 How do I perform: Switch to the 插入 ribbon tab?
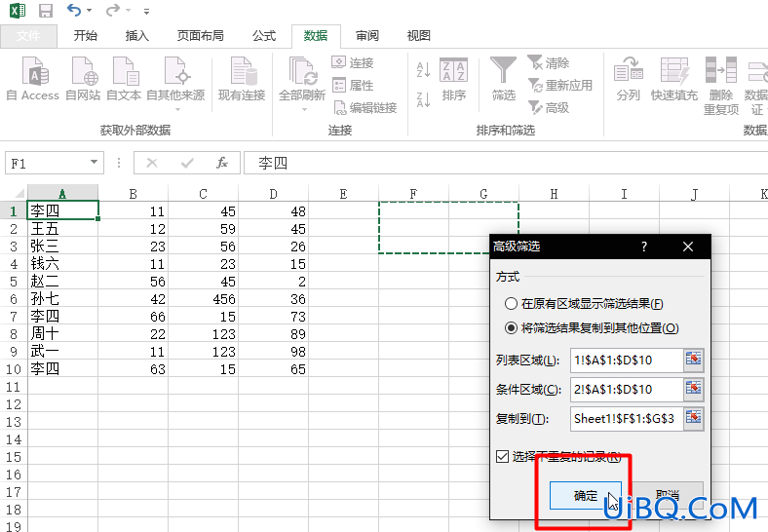click(137, 36)
